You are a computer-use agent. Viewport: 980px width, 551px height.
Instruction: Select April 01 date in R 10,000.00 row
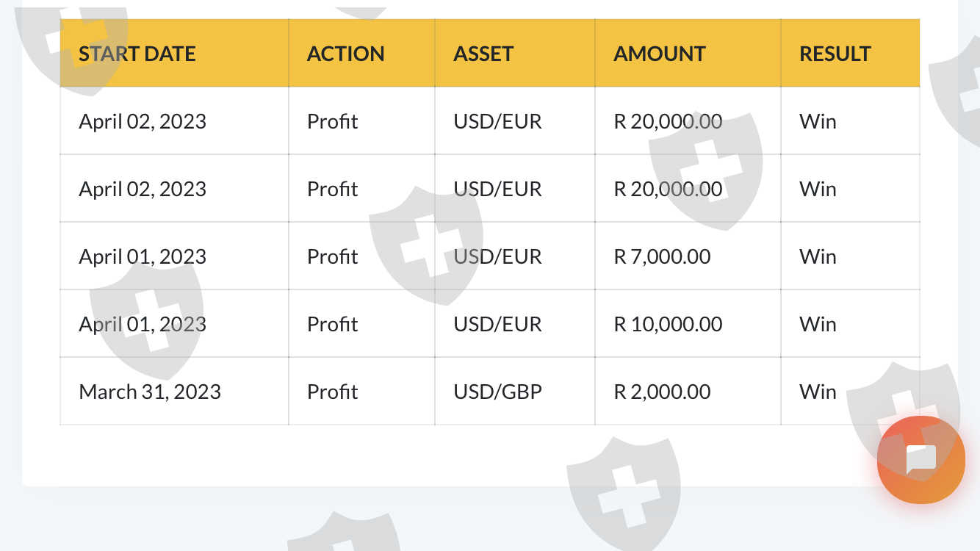[143, 324]
